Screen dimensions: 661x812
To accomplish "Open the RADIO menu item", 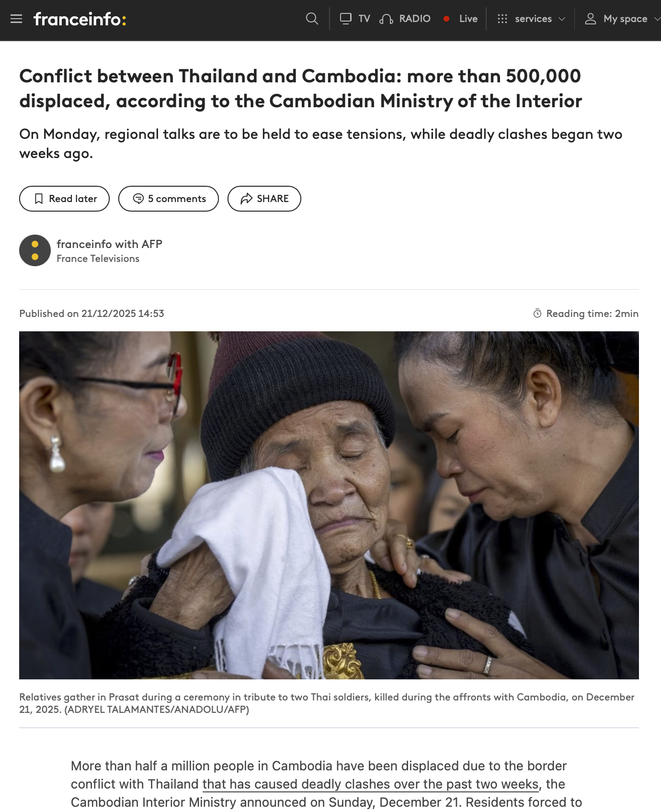I will coord(415,19).
